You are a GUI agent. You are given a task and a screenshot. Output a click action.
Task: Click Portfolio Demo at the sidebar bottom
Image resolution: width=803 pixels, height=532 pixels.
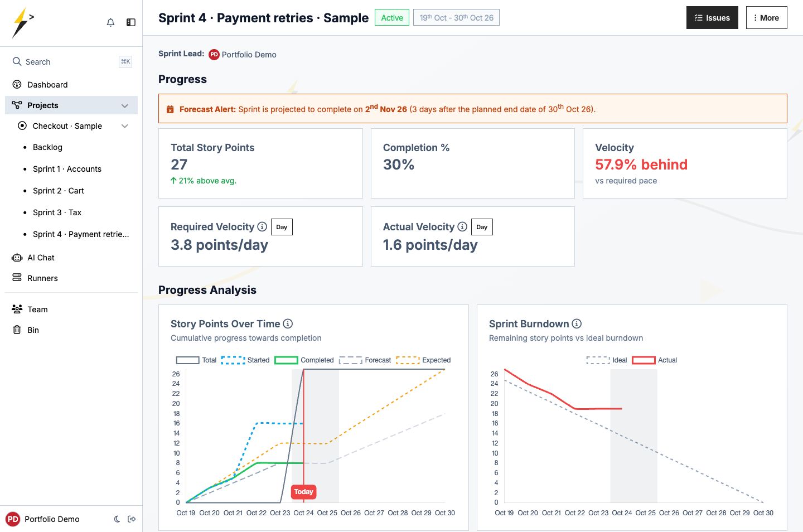pos(52,519)
